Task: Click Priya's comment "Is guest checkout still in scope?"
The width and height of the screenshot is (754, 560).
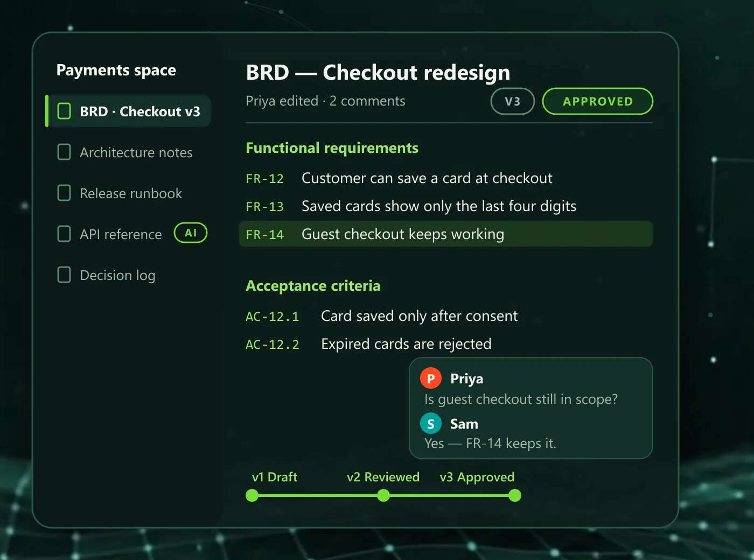Action: click(x=521, y=399)
